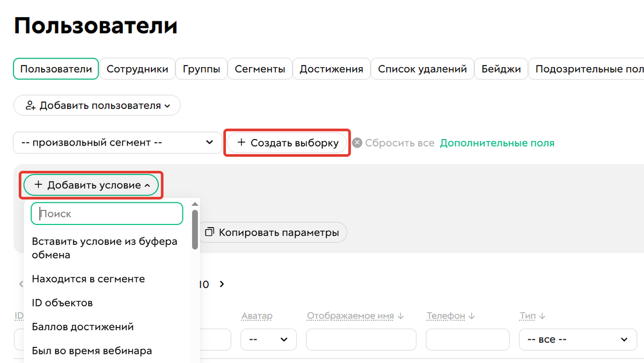Collapse the Добавить условие chevron
The image size is (644, 363).
click(x=147, y=184)
